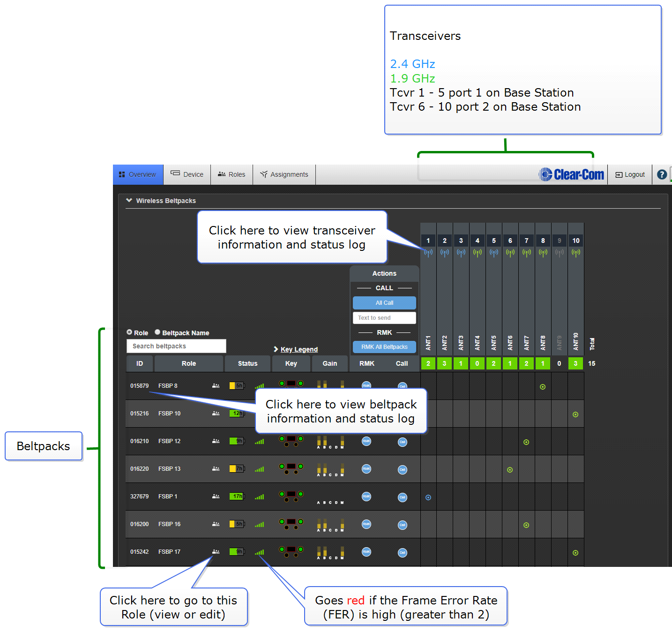Image resolution: width=672 pixels, height=633 pixels.
Task: Select the Beltpack Name radio button
Action: pos(157,332)
